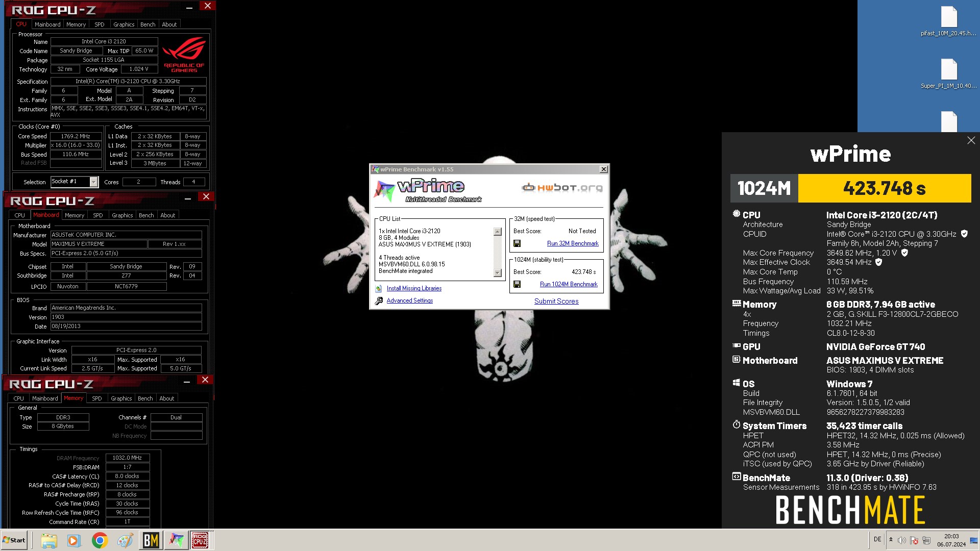Minimize the top ROG CPU-Z window
The image size is (980, 551).
pyautogui.click(x=189, y=7)
